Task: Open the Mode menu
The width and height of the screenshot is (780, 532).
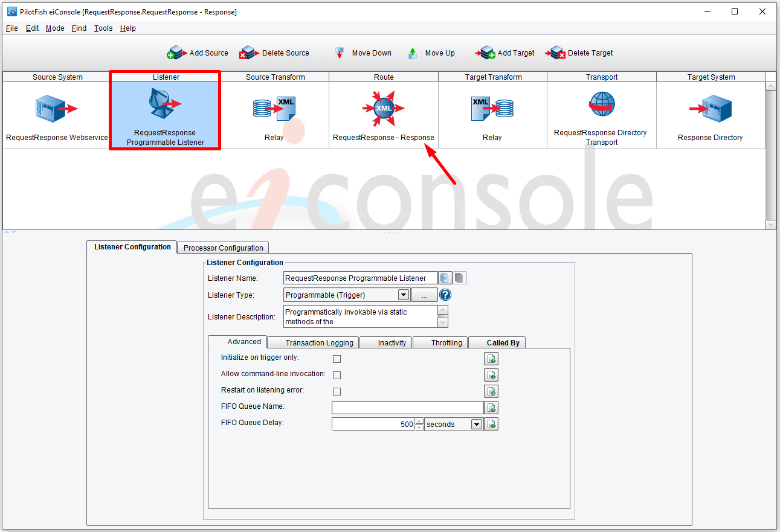Action: coord(55,28)
